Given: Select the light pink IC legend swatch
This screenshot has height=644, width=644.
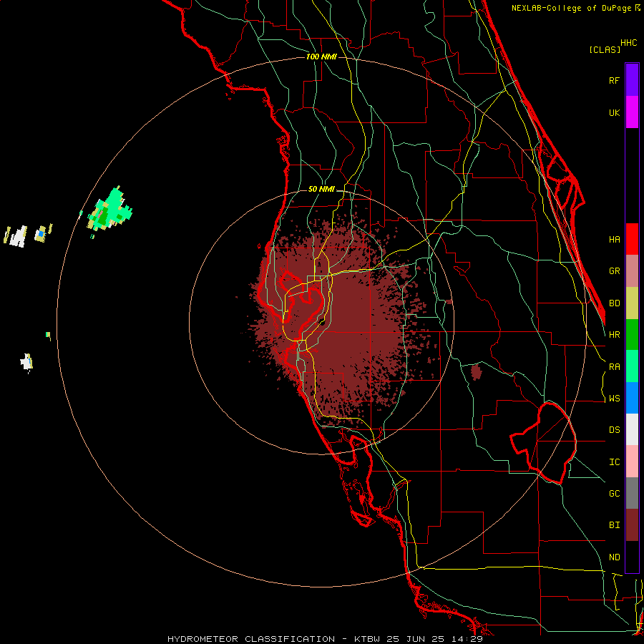Looking at the screenshot, I should click(x=632, y=462).
